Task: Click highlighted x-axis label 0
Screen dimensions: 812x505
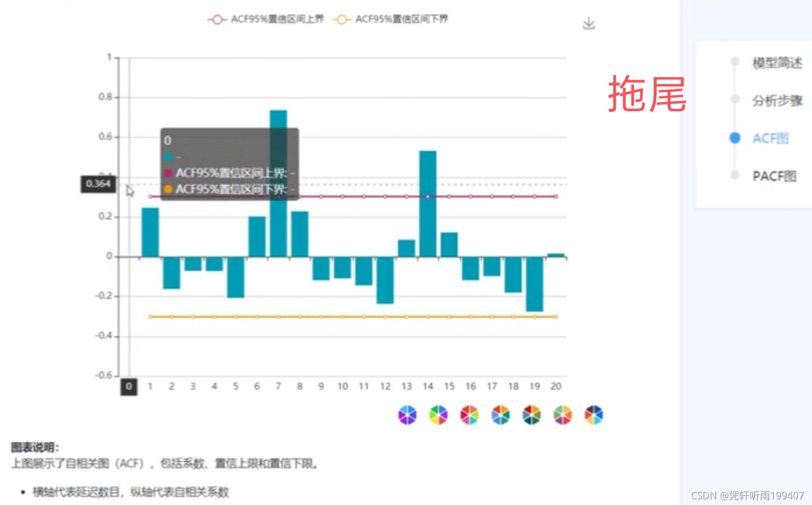Action: [x=129, y=386]
